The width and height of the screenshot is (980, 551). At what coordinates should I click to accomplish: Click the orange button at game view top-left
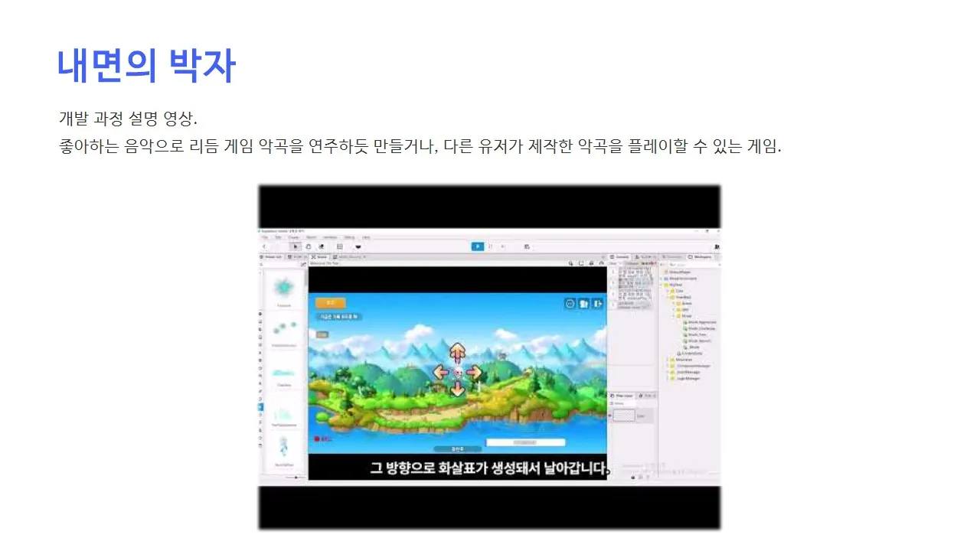coord(330,303)
